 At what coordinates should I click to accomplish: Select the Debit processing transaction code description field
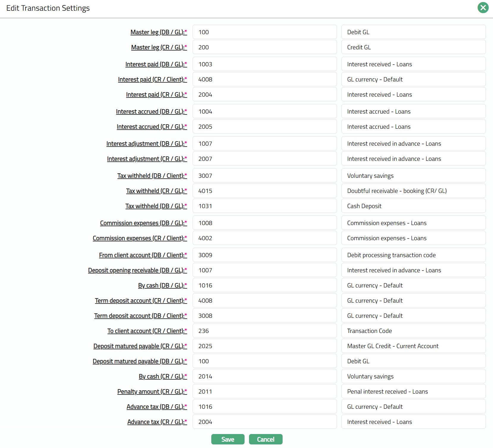pyautogui.click(x=413, y=255)
